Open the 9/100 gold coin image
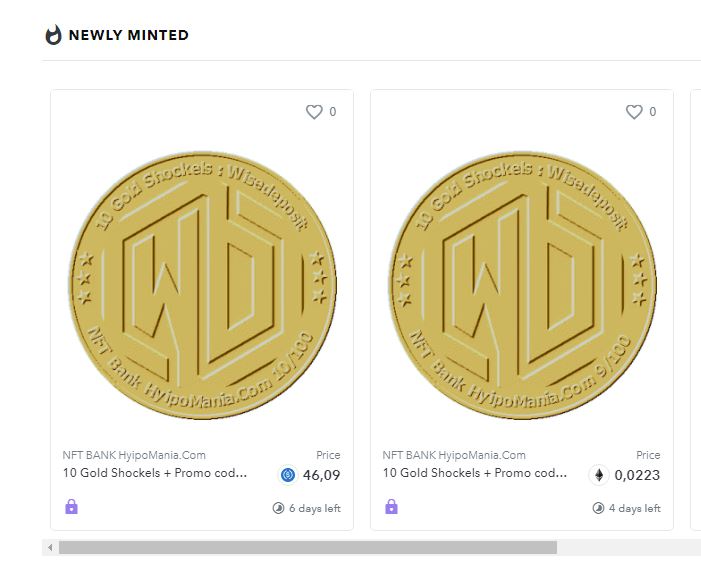 (x=522, y=285)
